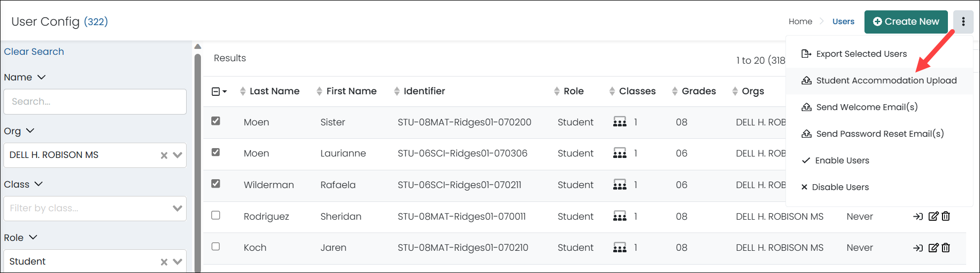Remove the Student role filter with X
Viewport: 980px width, 273px height.
click(164, 262)
